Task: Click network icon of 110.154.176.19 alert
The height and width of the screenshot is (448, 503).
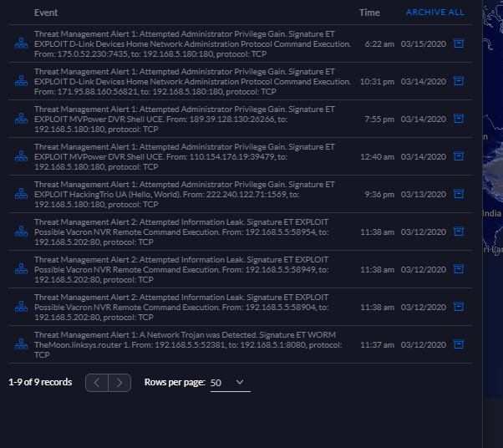Action: (x=21, y=156)
